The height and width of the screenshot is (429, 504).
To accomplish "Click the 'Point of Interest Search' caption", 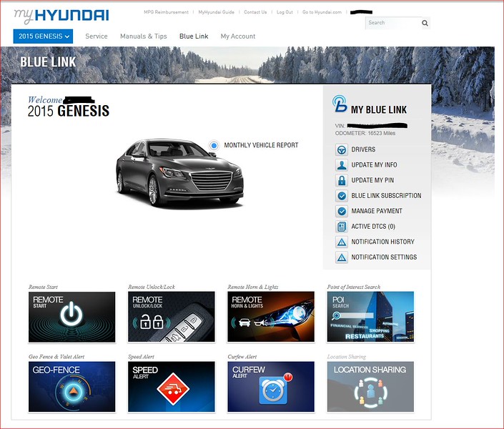I will [x=354, y=287].
